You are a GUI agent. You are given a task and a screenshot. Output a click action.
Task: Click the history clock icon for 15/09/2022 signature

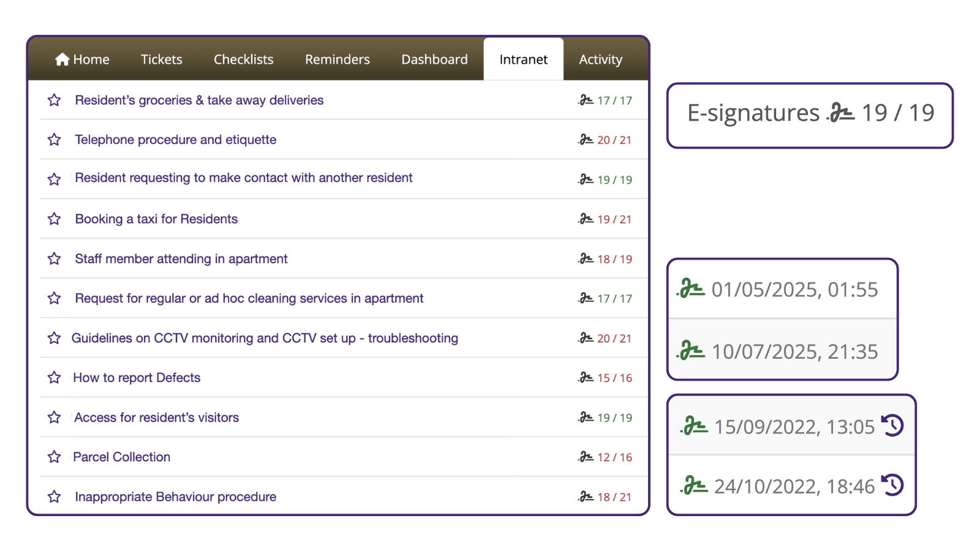(x=892, y=425)
